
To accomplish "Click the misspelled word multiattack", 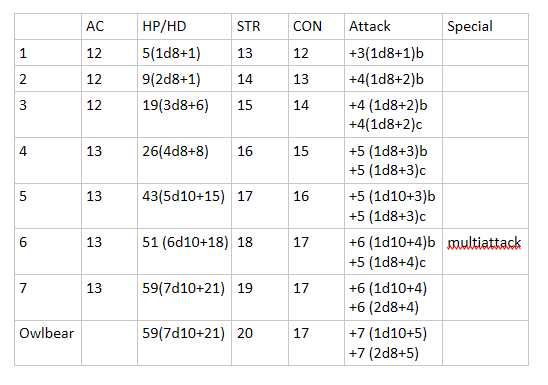I will 484,242.
